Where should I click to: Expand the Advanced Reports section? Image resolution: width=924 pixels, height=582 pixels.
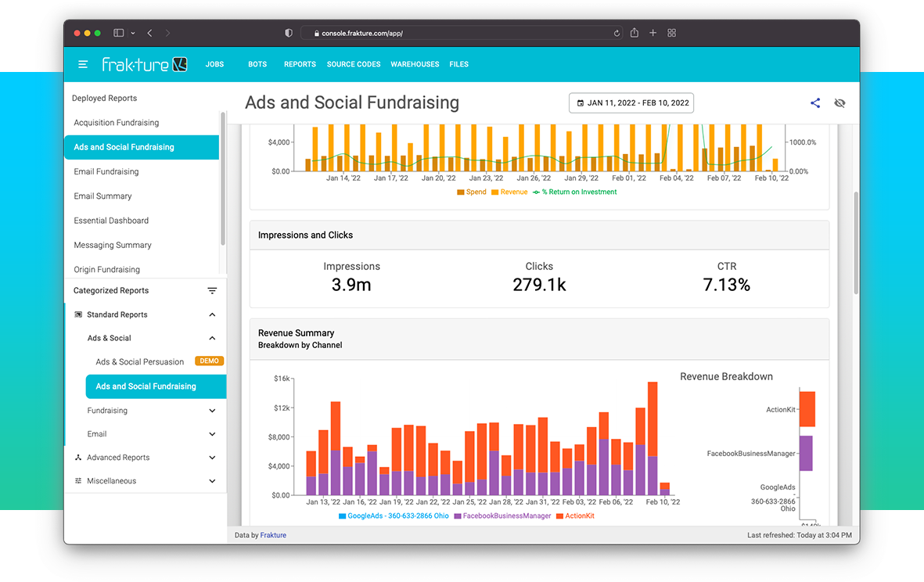click(x=212, y=457)
